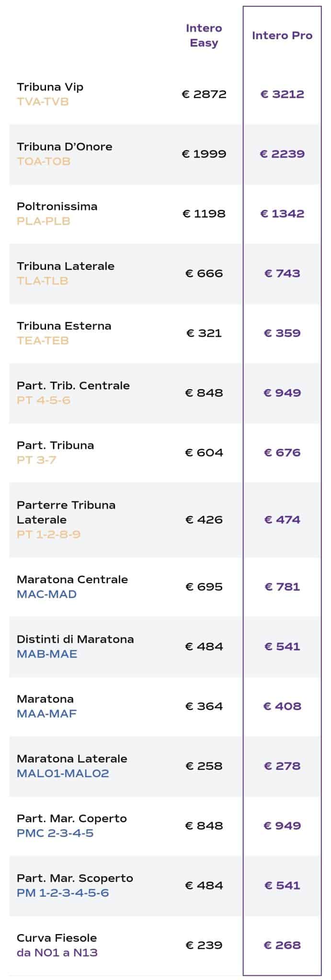Select the € 321 Tribuna Esterna price

[204, 333]
